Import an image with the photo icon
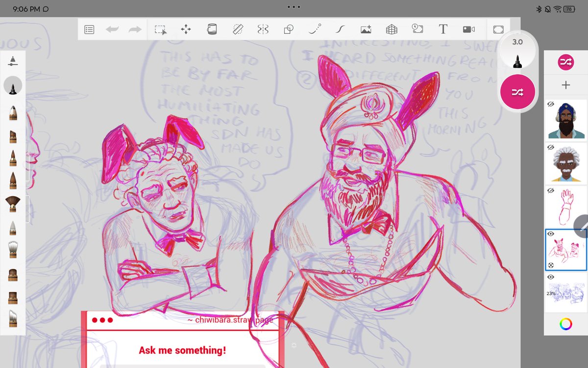588x368 pixels. (x=366, y=29)
